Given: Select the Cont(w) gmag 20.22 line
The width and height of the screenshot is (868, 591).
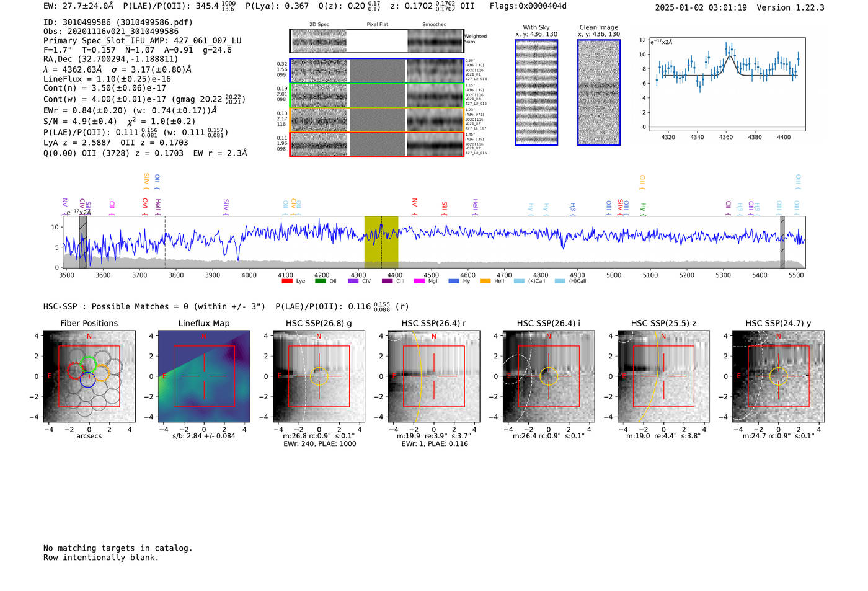Looking at the screenshot, I should [144, 99].
